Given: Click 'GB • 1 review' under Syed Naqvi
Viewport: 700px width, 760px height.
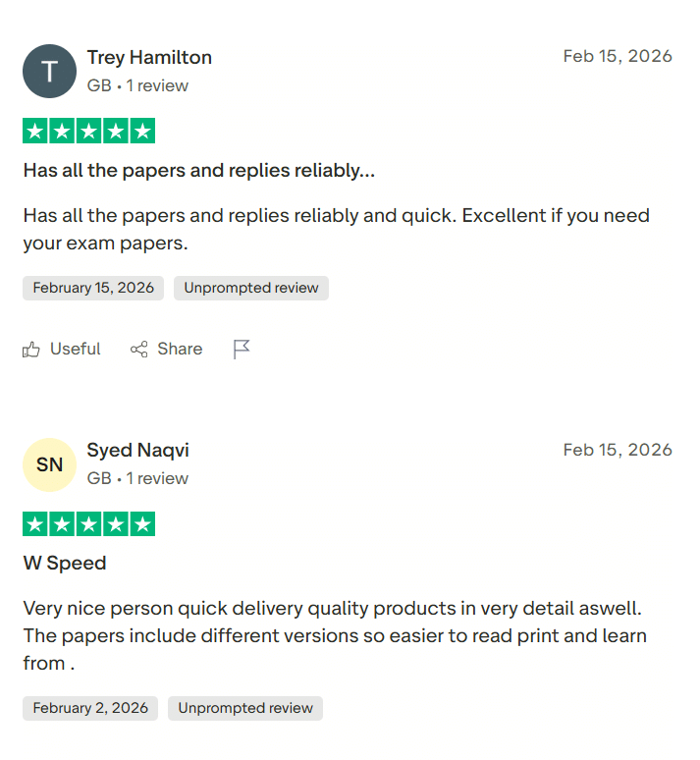Looking at the screenshot, I should pos(137,478).
